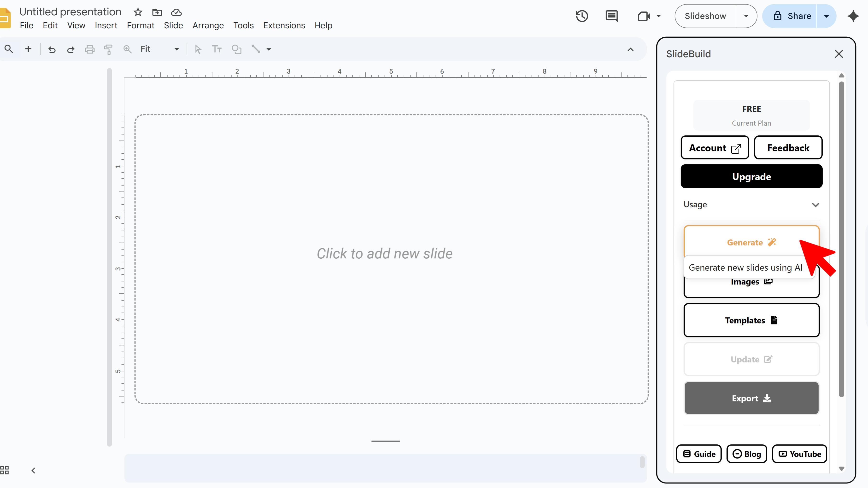Star the Untitled presentation
This screenshot has height=488, width=868.
[x=138, y=12]
